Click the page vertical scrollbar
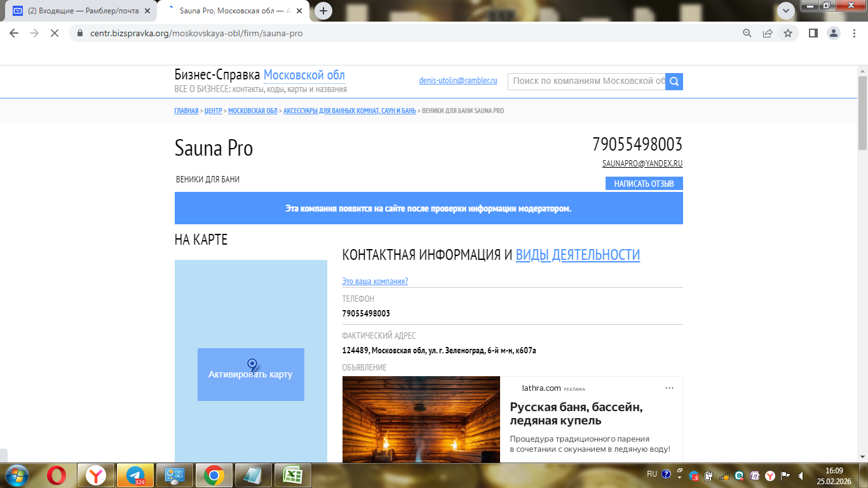 [862, 112]
